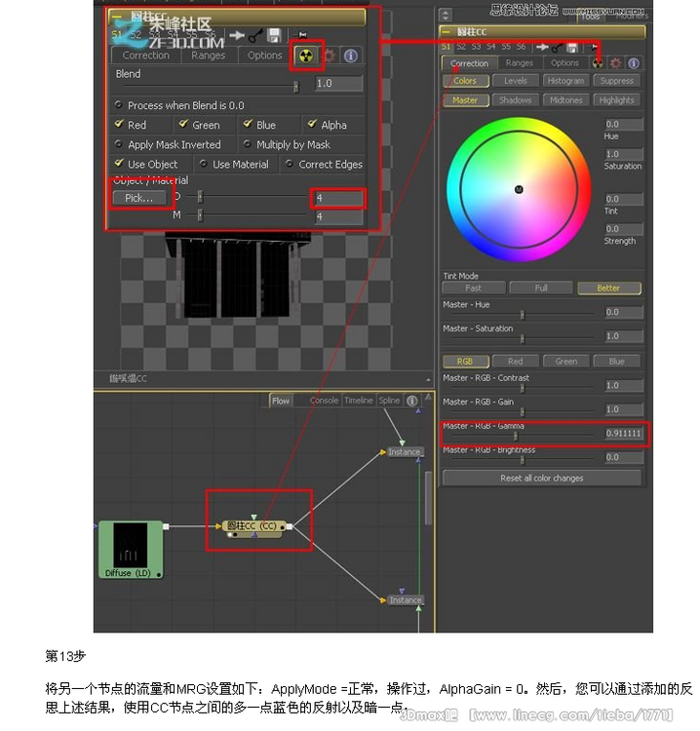Image resolution: width=700 pixels, height=731 pixels.
Task: Click the info icon next to the Spline tab
Action: click(411, 401)
